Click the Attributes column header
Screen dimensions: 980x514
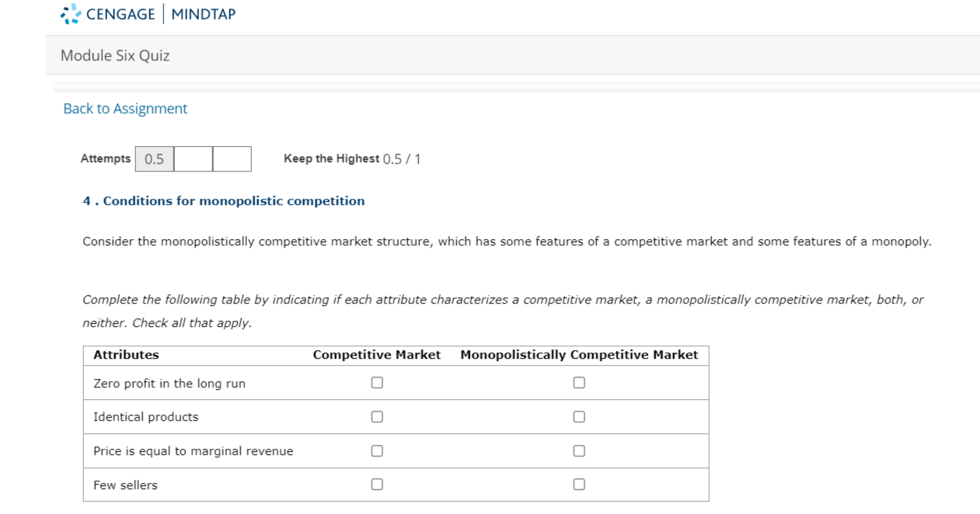117,354
